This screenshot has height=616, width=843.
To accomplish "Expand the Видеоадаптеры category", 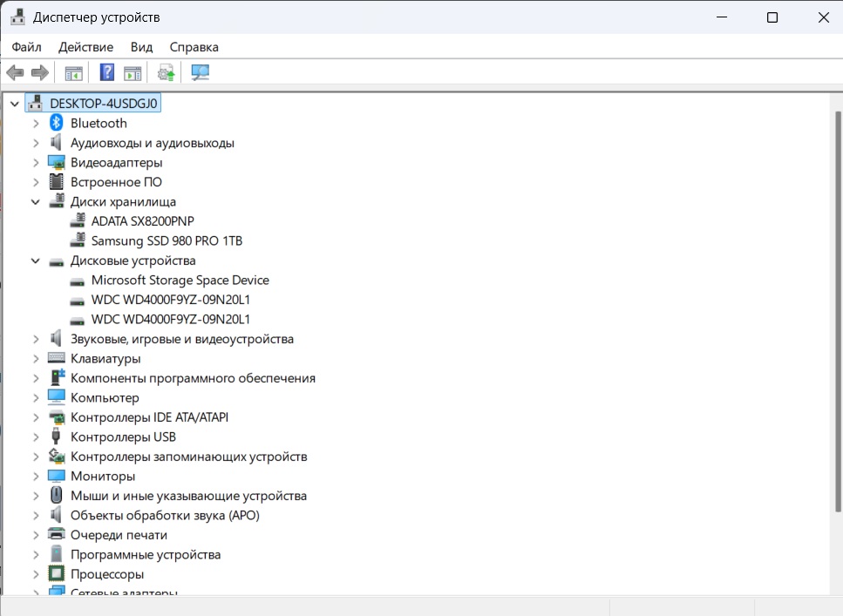I will click(x=36, y=162).
